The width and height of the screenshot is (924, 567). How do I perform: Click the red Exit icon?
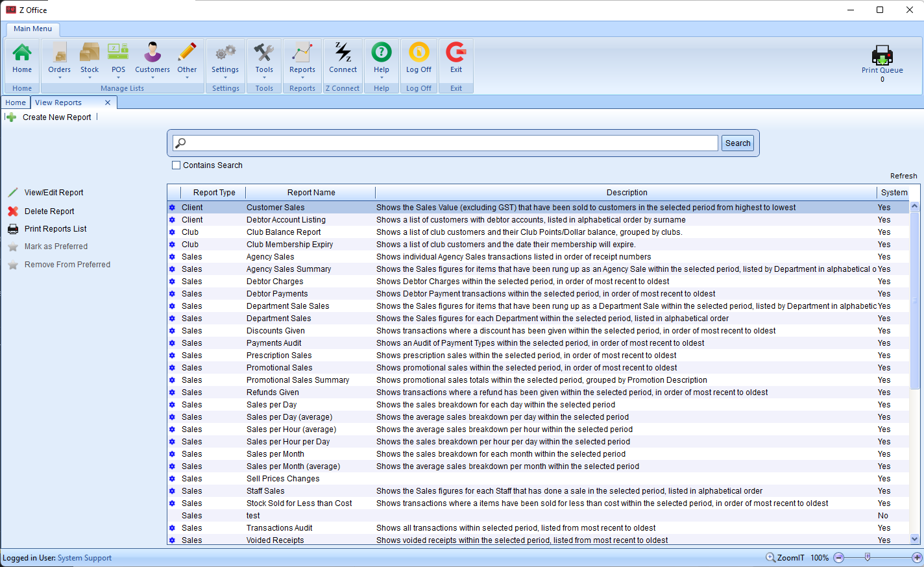[456, 53]
